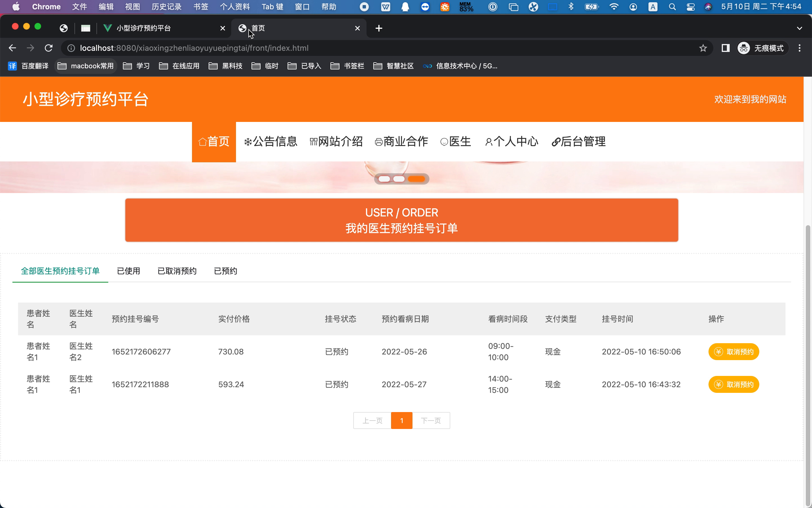Open 医生 navigation item

point(456,142)
